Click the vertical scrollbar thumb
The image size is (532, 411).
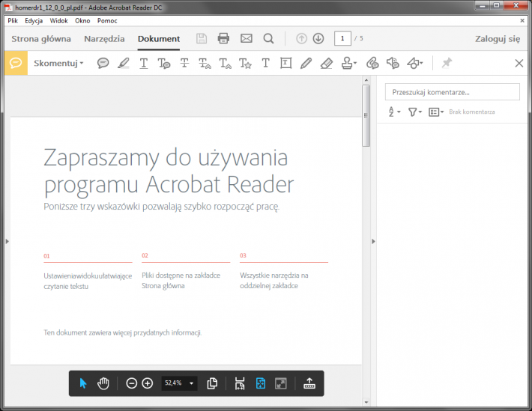pyautogui.click(x=366, y=115)
